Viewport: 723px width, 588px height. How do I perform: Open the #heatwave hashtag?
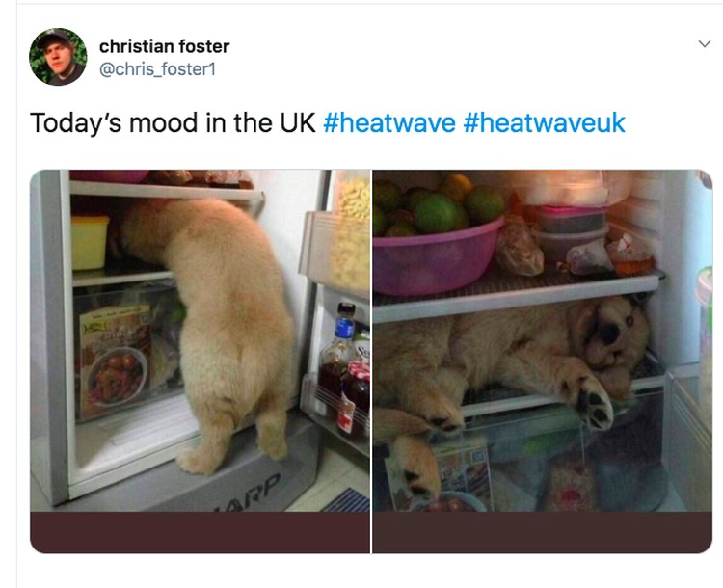tap(389, 123)
